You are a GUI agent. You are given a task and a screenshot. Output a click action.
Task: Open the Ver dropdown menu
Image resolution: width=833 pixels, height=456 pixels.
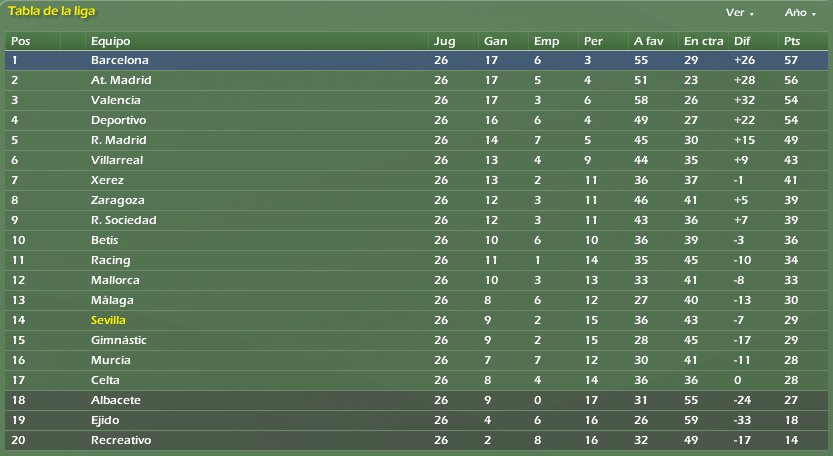[740, 13]
